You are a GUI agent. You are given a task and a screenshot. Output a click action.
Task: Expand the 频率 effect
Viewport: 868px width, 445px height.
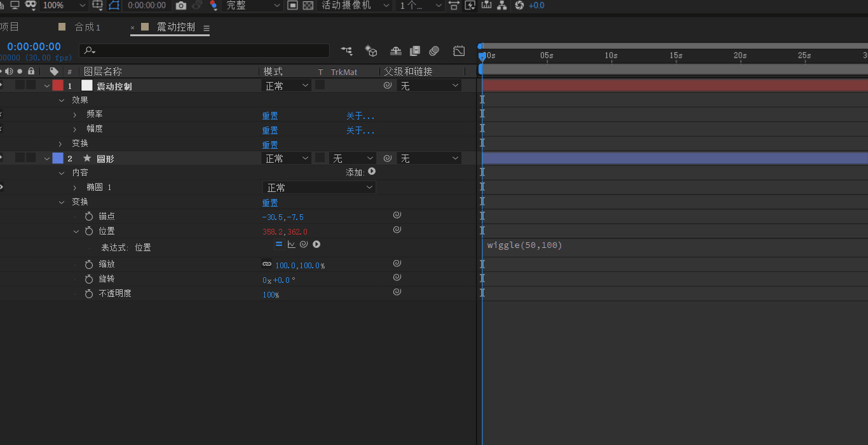tap(74, 115)
